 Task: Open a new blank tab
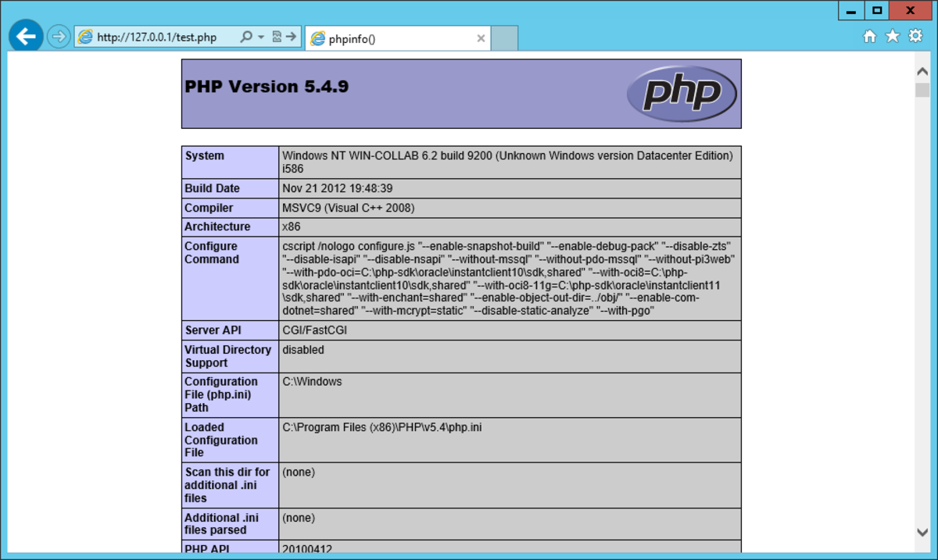pos(504,38)
